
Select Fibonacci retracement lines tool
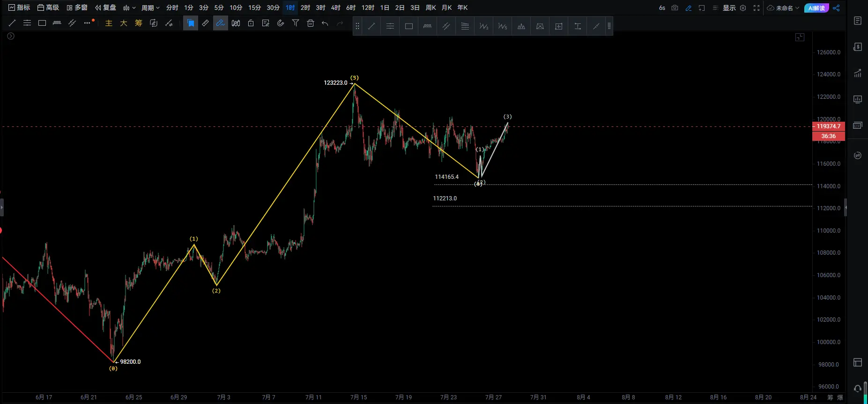click(465, 26)
